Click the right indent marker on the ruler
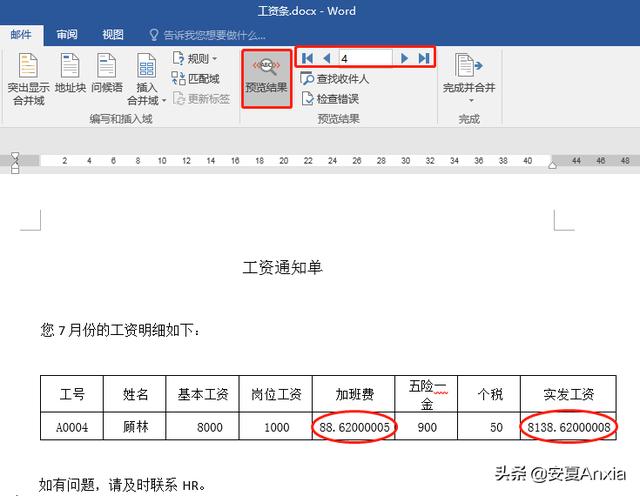The width and height of the screenshot is (640, 496). 552,165
